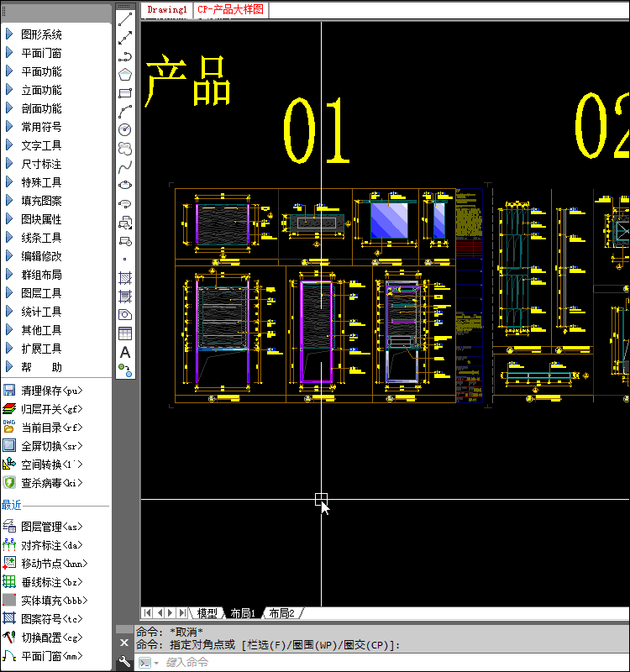Toggle 全屏切换<sr> fullscreen

coord(43,446)
